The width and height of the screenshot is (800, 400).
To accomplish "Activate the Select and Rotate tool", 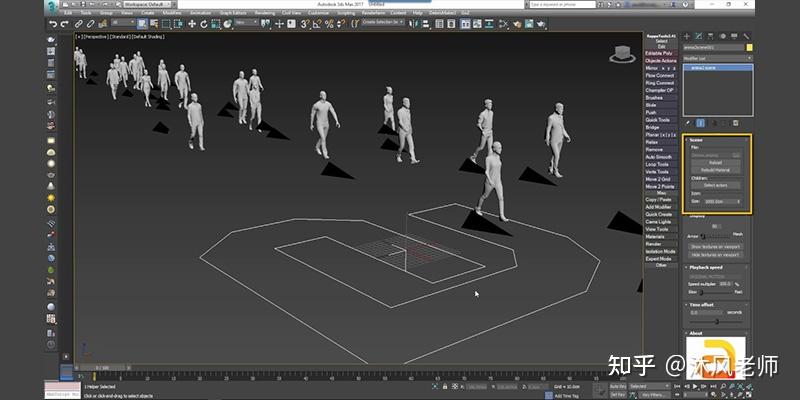I will (x=204, y=23).
